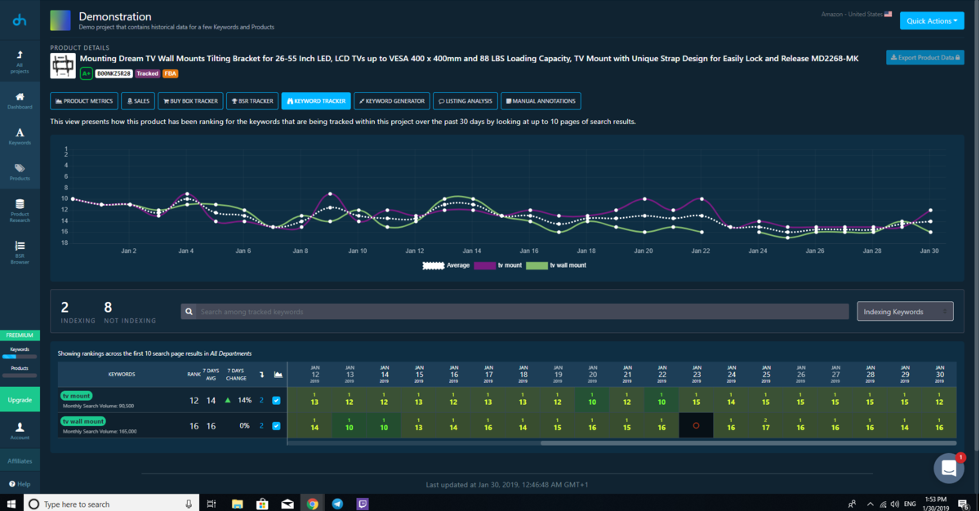Open the Keywords section in the sidebar
980x511 pixels.
click(20, 136)
